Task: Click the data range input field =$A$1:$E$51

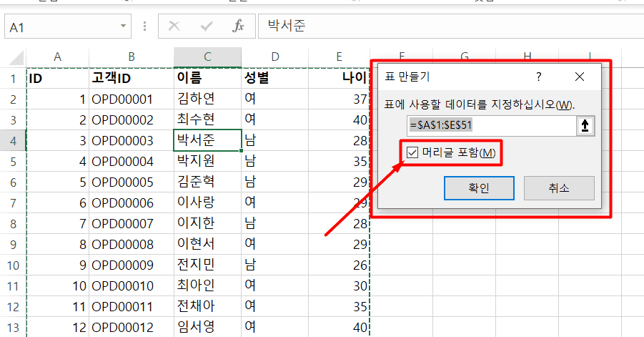Action: pos(492,125)
